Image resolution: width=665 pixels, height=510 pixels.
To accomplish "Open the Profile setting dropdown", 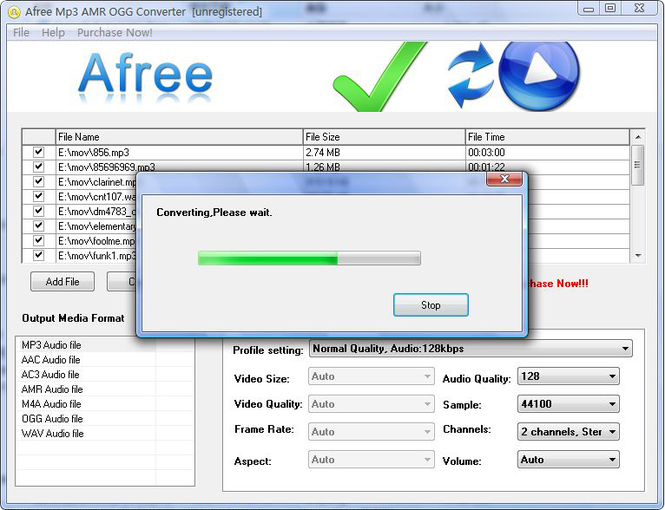I will coord(471,349).
